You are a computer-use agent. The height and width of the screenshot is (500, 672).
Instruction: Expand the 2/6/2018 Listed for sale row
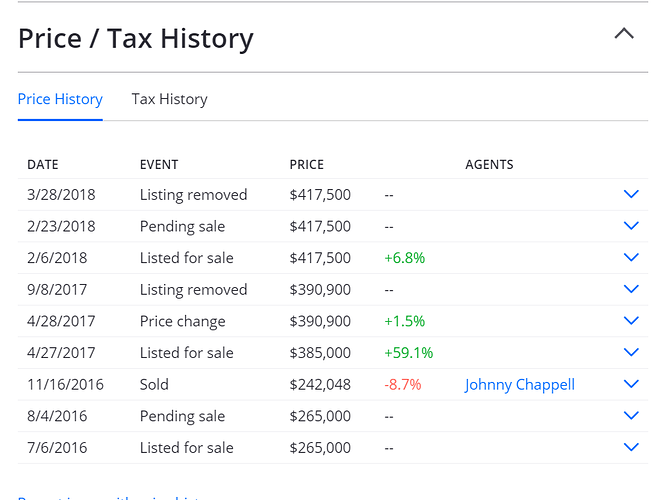pyautogui.click(x=631, y=257)
